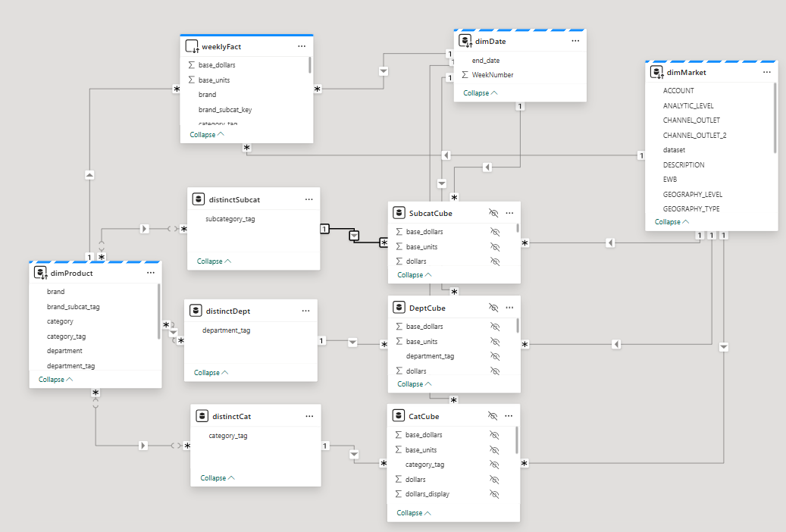Toggle visibility of DeptCube table header

pos(493,308)
